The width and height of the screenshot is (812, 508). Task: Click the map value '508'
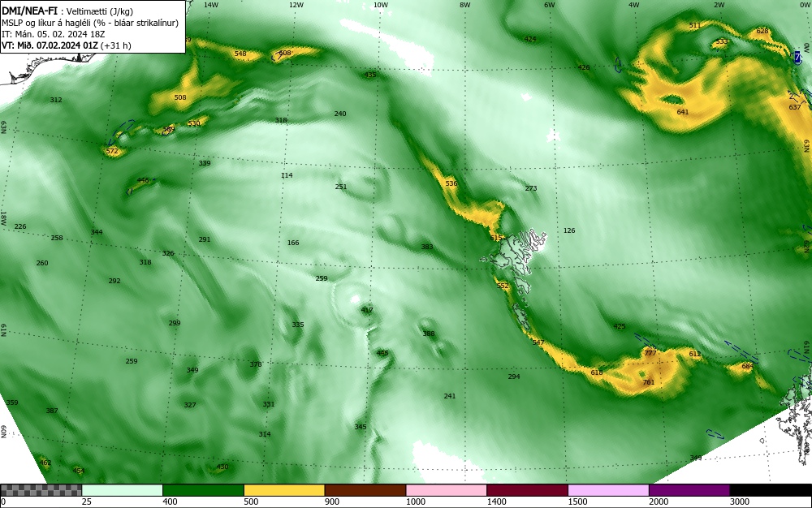(x=180, y=97)
